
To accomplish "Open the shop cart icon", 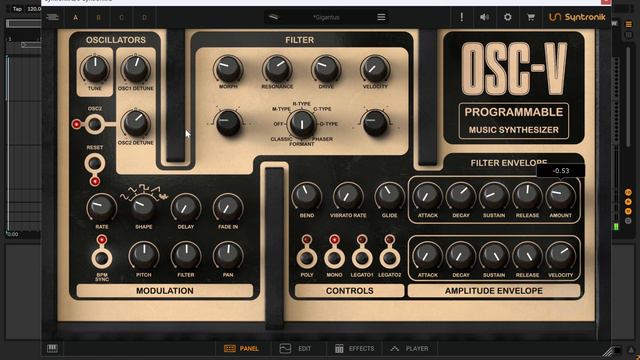I will pyautogui.click(x=531, y=17).
